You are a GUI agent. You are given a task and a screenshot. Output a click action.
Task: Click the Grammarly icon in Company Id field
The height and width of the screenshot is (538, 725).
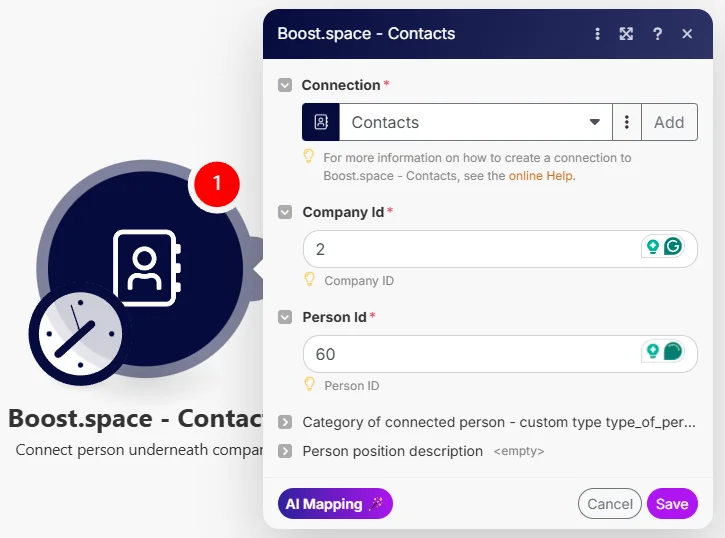pyautogui.click(x=673, y=246)
